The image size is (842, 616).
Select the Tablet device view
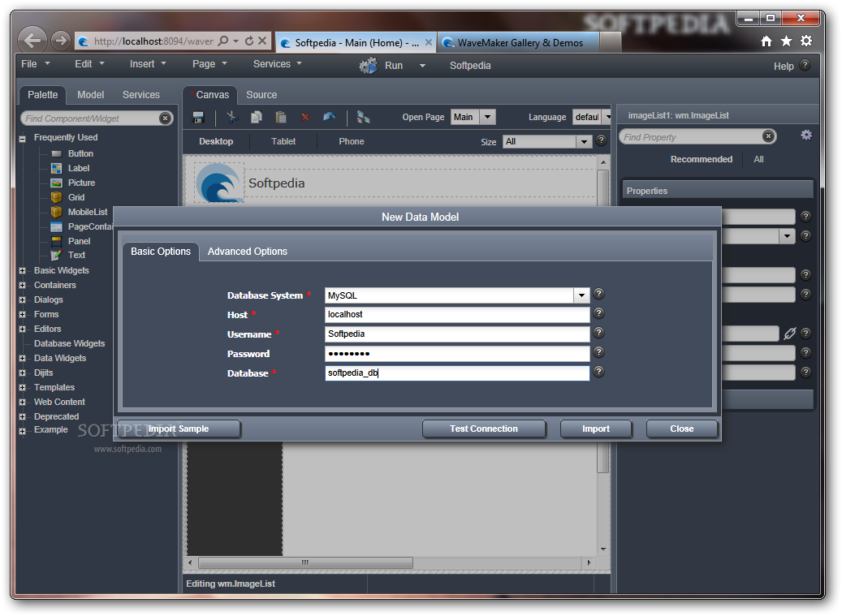(x=283, y=141)
